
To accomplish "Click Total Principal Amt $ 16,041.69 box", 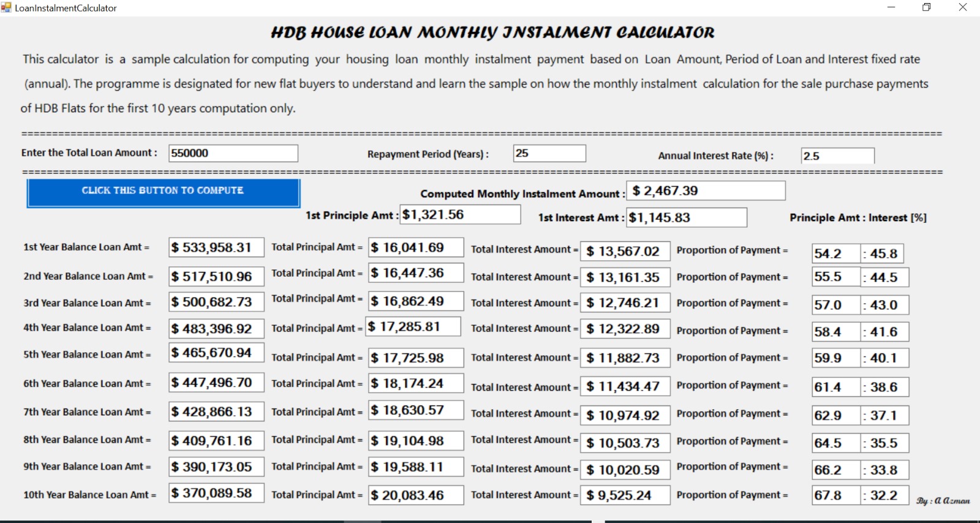I will [x=416, y=247].
